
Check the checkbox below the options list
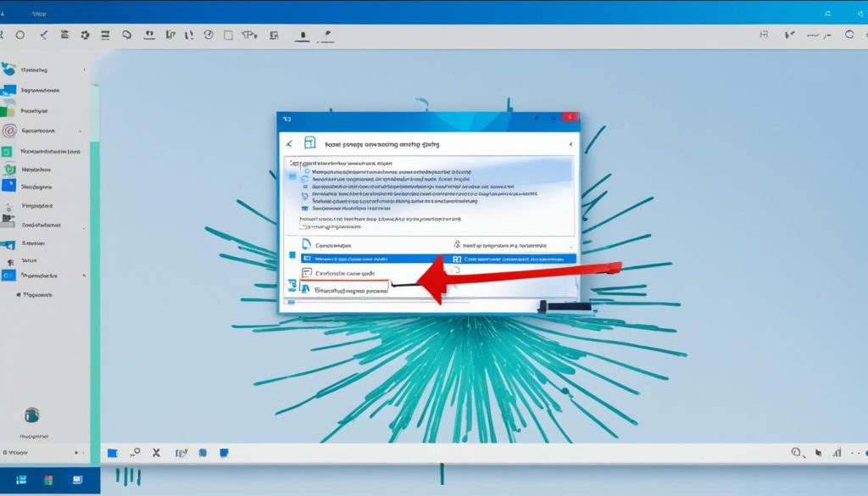pos(302,226)
